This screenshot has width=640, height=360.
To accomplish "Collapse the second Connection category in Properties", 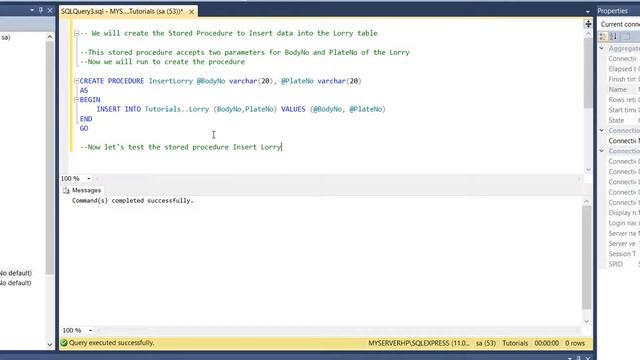I will (x=602, y=130).
